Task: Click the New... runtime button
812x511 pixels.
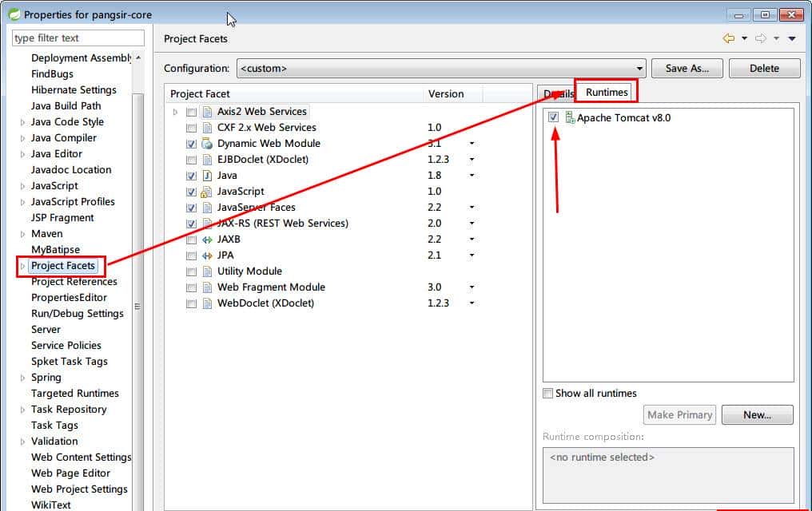Action: 757,415
